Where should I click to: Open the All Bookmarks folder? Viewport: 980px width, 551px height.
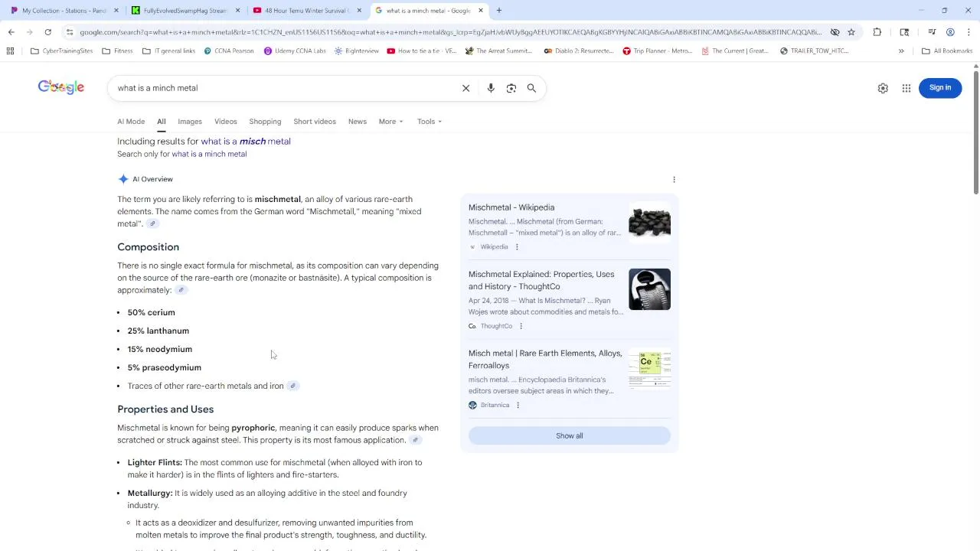[x=947, y=51]
